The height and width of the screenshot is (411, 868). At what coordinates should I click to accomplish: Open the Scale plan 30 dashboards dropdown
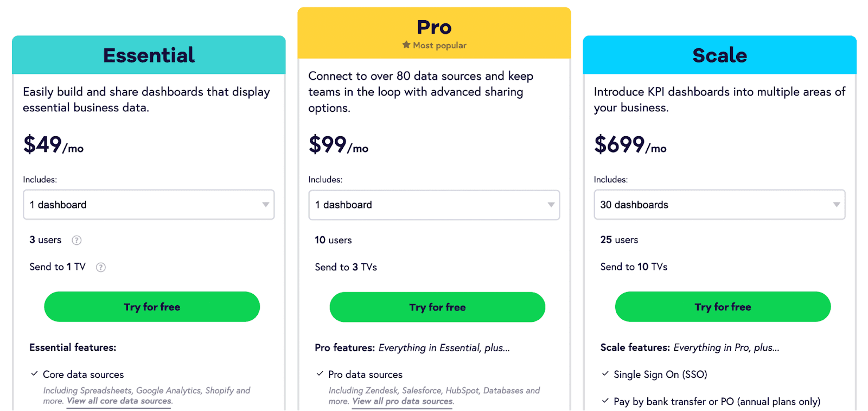719,205
